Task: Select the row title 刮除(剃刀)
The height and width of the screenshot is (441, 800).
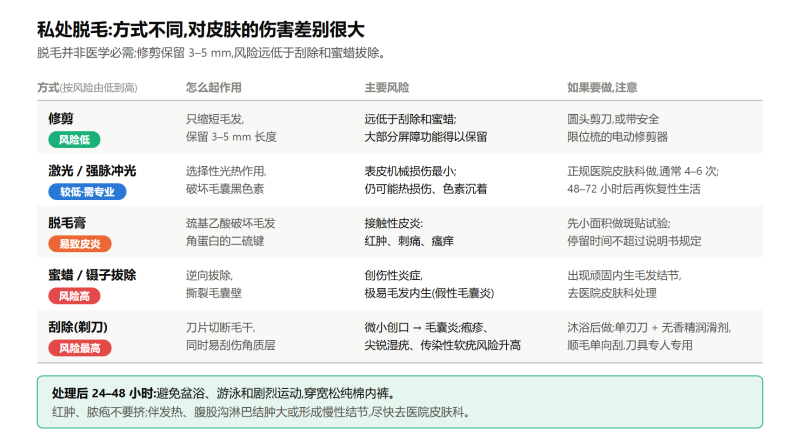Action: 78,327
